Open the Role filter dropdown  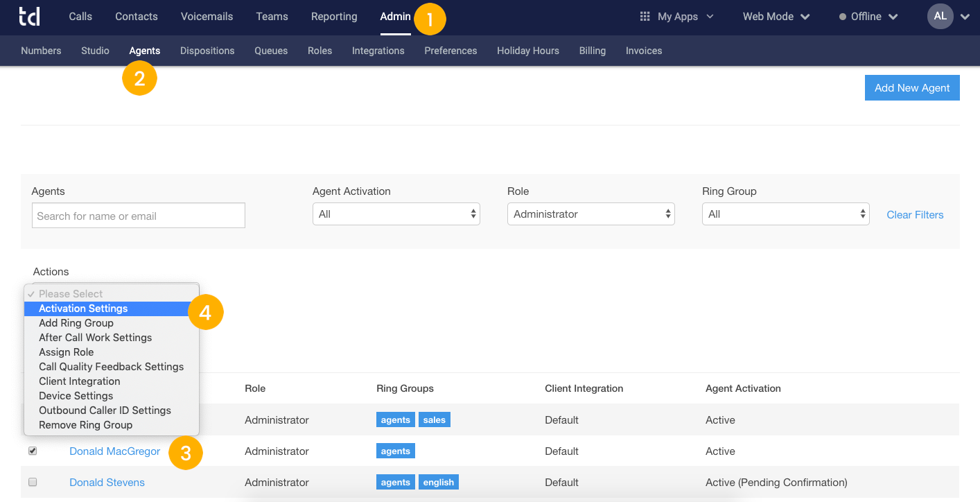tap(591, 214)
